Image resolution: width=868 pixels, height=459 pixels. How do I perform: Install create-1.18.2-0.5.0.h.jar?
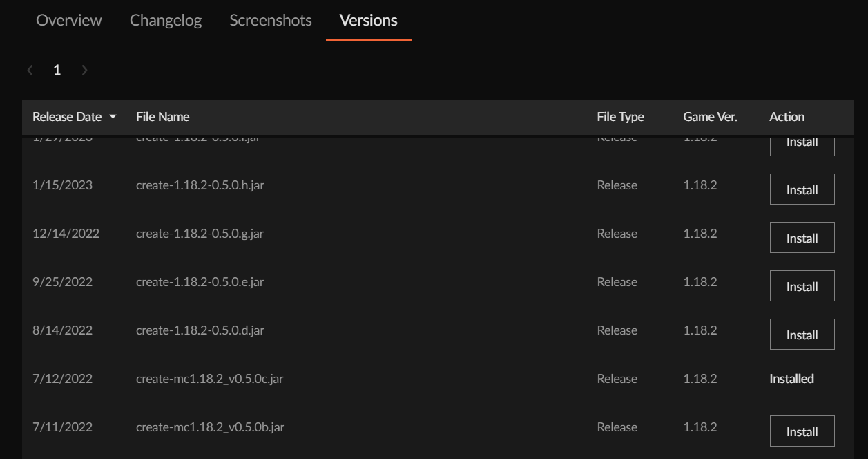[x=802, y=189]
